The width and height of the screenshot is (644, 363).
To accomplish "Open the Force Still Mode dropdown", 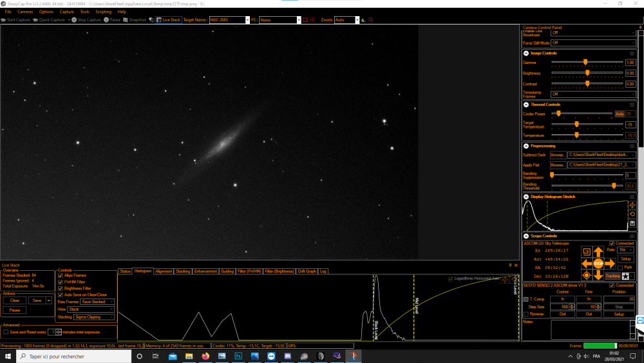I will coord(593,43).
